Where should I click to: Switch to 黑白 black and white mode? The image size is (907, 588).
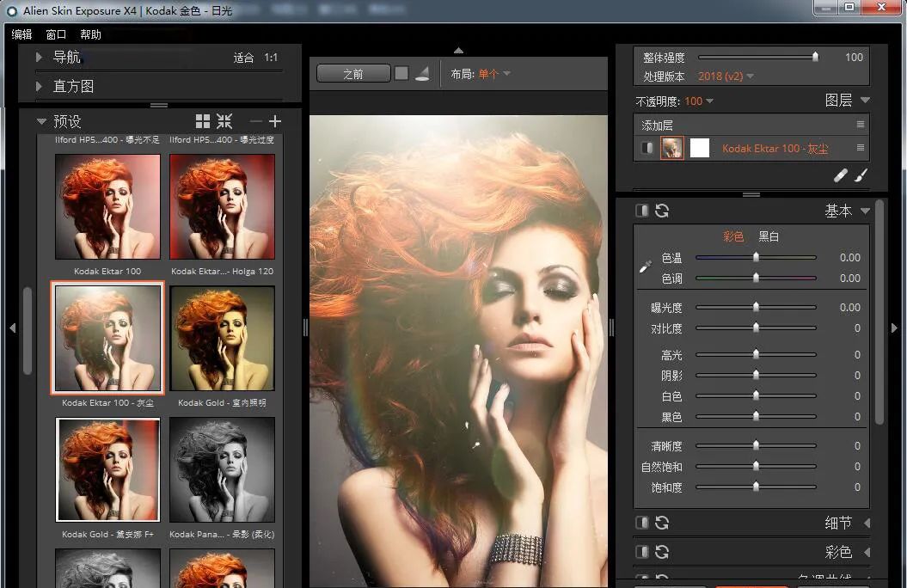(x=769, y=236)
